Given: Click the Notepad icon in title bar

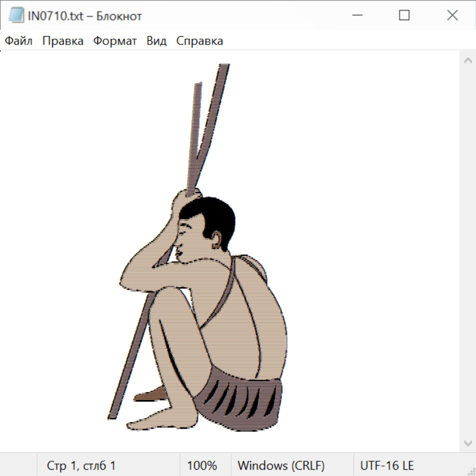Looking at the screenshot, I should pyautogui.click(x=16, y=16).
